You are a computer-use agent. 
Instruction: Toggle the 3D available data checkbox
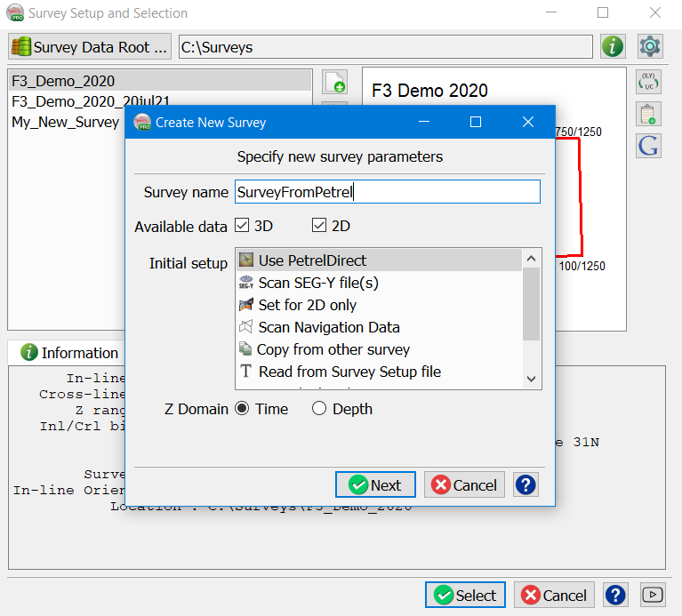243,226
